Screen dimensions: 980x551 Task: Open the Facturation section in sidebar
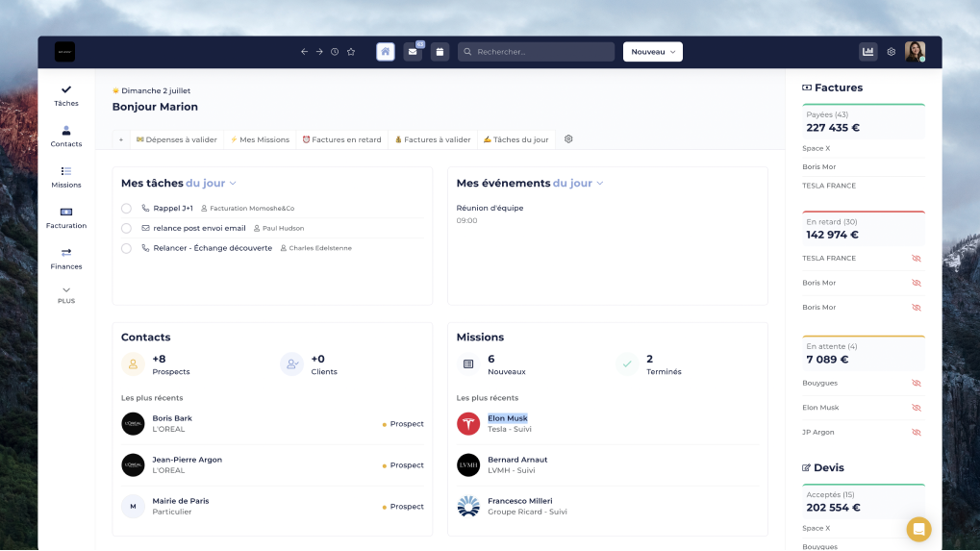click(x=66, y=218)
